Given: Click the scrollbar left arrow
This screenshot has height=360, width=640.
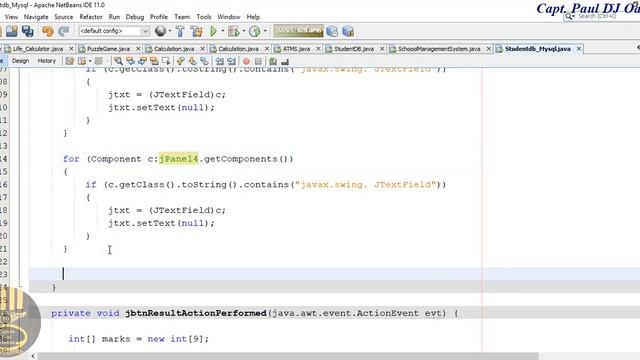Looking at the screenshot, I should [x=33, y=356].
